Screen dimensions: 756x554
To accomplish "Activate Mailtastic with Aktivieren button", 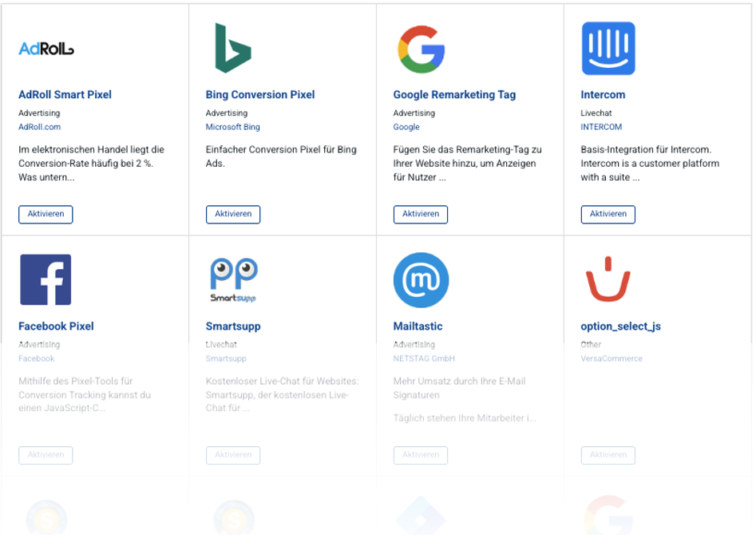I will pos(421,455).
